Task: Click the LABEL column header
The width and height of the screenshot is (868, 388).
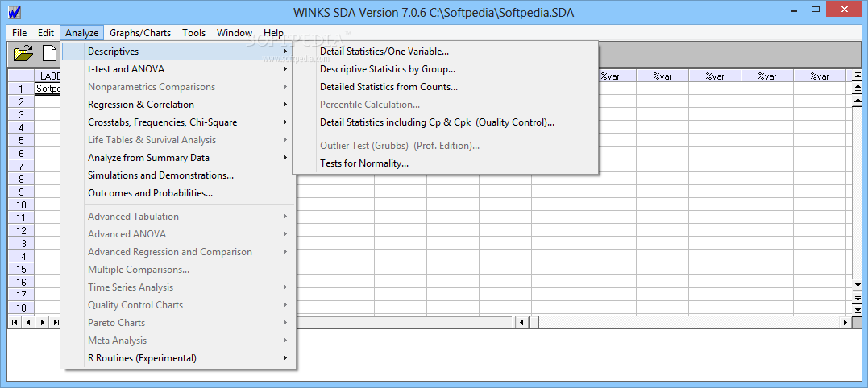Action: (48, 76)
